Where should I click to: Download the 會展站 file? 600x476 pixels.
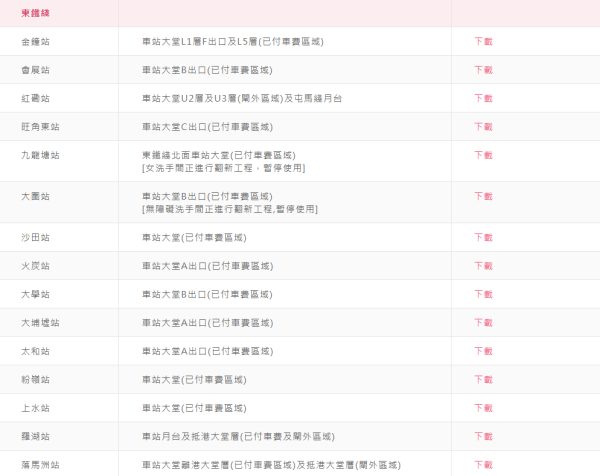pyautogui.click(x=483, y=70)
